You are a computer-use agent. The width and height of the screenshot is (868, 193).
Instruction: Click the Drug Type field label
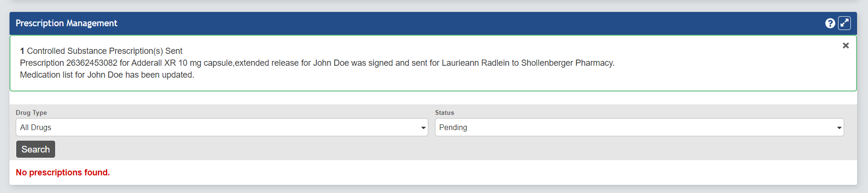point(31,113)
